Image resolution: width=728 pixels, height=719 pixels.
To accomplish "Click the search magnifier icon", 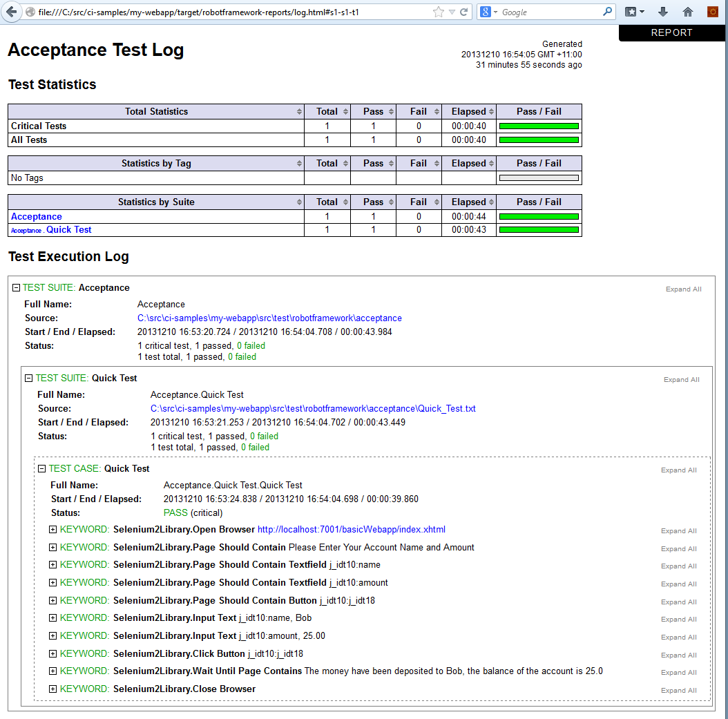I will tap(607, 12).
